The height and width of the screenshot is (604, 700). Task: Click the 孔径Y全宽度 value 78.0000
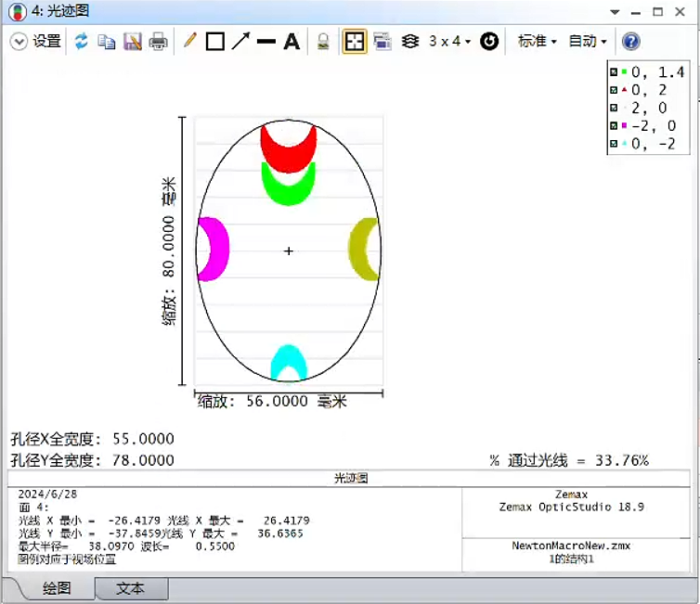click(x=143, y=460)
